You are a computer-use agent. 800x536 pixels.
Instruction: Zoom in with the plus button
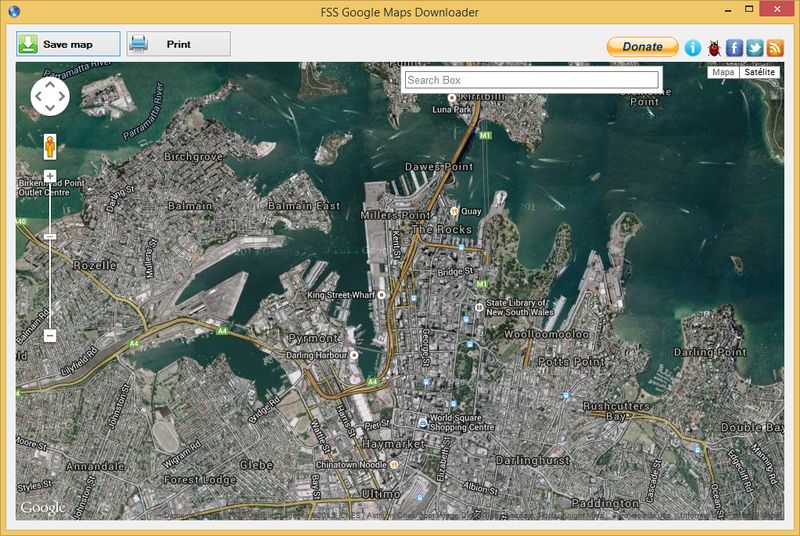pyautogui.click(x=49, y=176)
